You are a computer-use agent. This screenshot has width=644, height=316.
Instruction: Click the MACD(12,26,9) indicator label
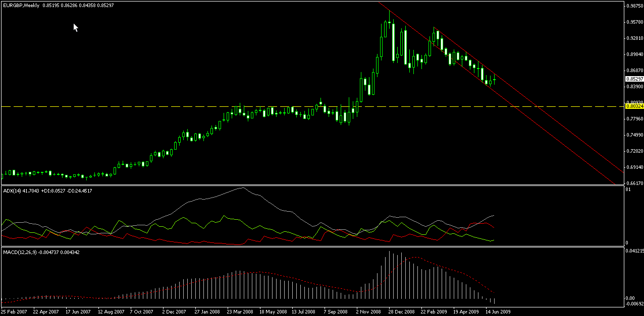pos(20,251)
